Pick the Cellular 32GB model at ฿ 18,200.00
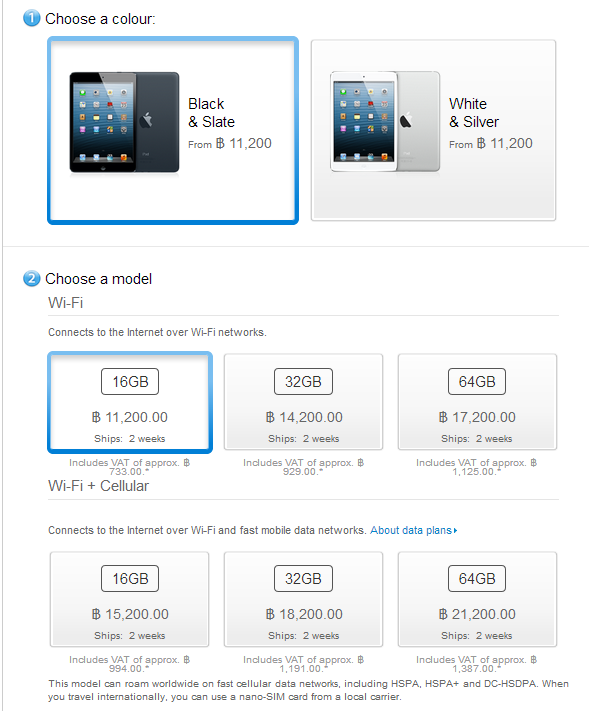Viewport: 589px width, 711px height. pos(303,599)
